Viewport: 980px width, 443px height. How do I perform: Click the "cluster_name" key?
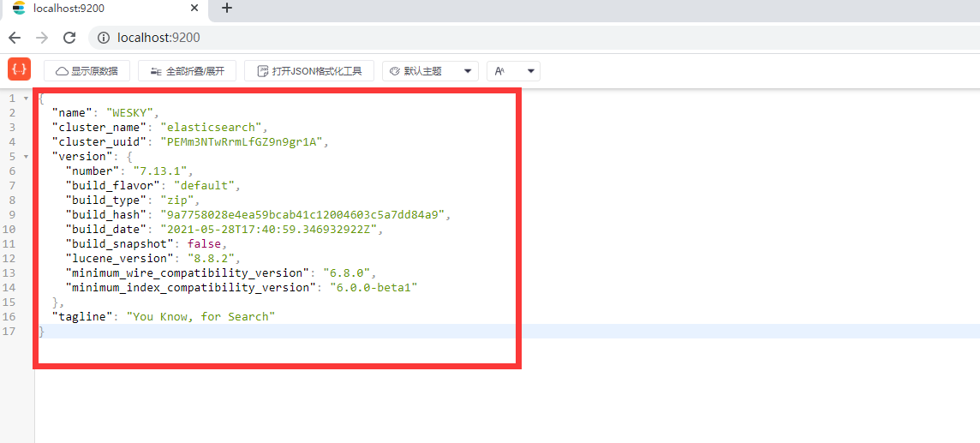pos(99,128)
